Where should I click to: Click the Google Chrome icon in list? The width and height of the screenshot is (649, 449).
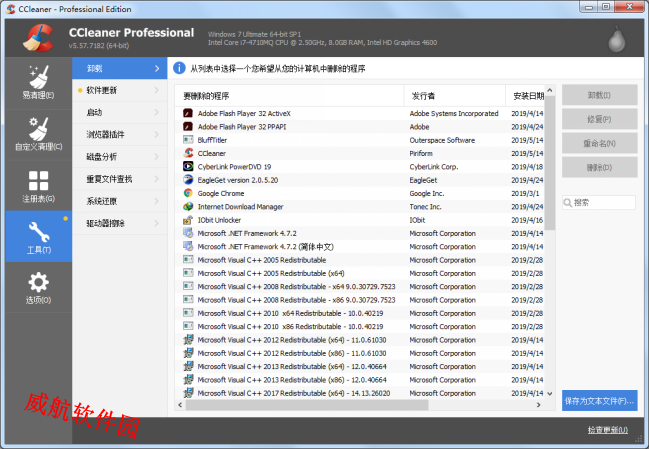pyautogui.click(x=188, y=193)
